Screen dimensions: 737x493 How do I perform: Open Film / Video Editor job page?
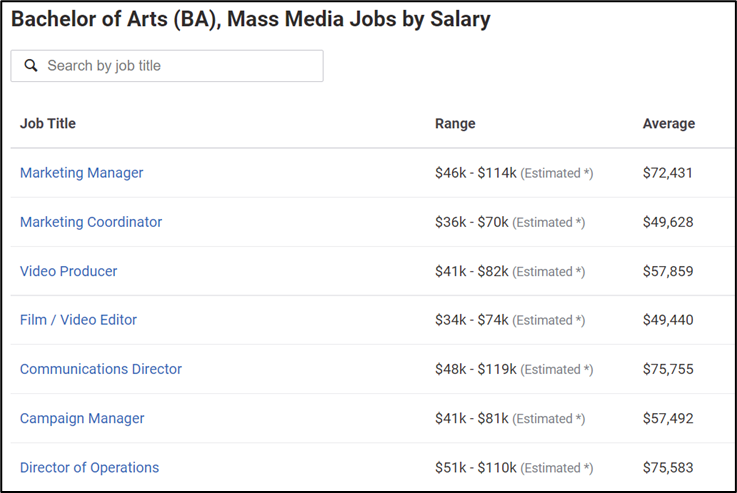tap(78, 320)
